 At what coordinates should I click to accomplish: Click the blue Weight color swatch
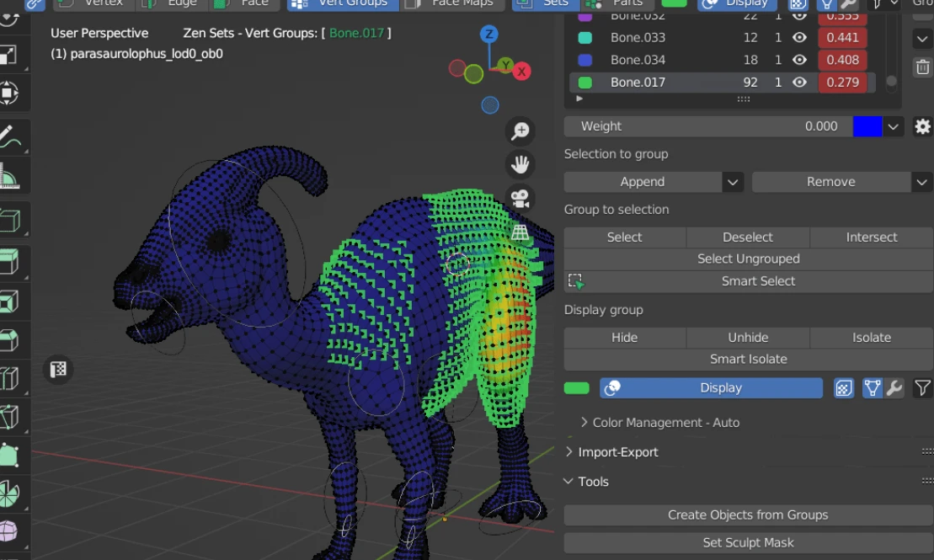pos(867,126)
